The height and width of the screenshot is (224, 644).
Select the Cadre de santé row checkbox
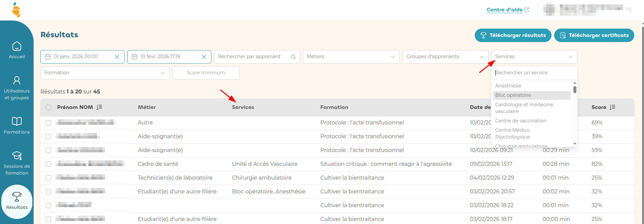(x=48, y=164)
